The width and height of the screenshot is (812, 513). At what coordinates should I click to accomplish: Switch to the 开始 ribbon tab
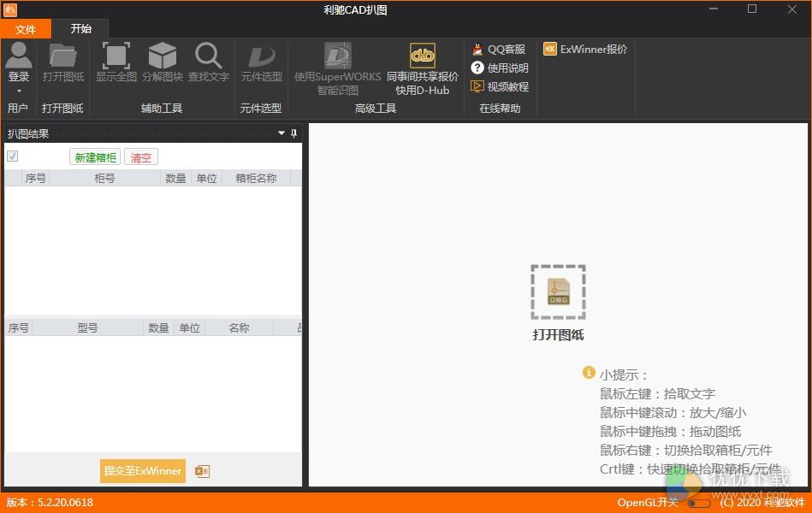80,28
